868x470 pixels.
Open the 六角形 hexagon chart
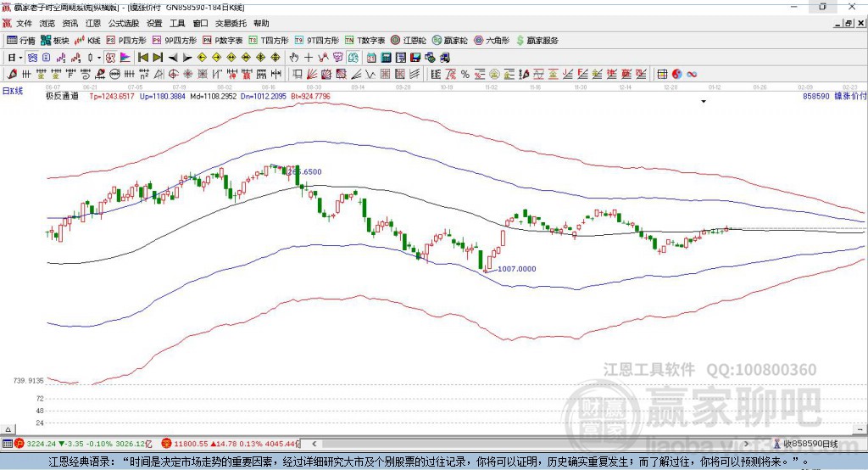(x=492, y=41)
